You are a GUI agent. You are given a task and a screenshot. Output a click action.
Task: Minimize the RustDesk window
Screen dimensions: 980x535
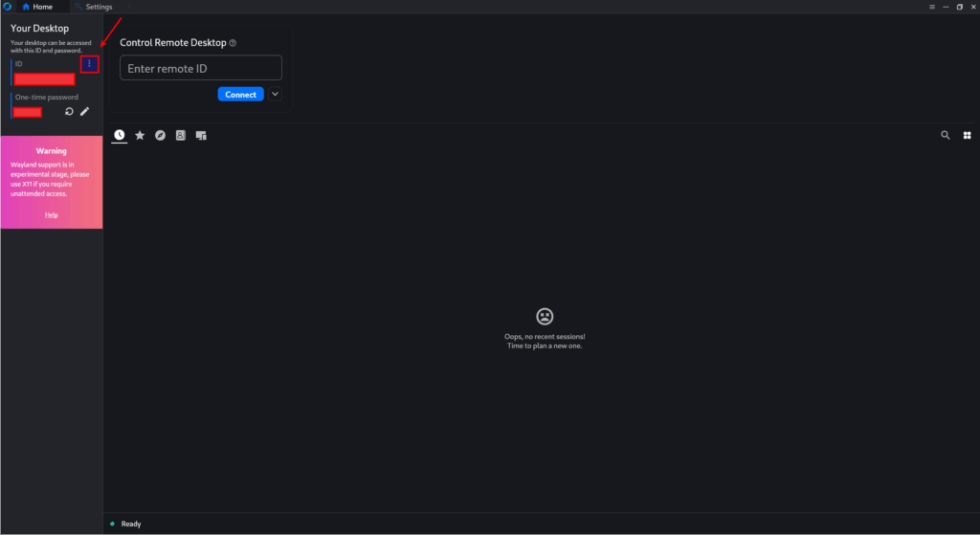pos(946,7)
